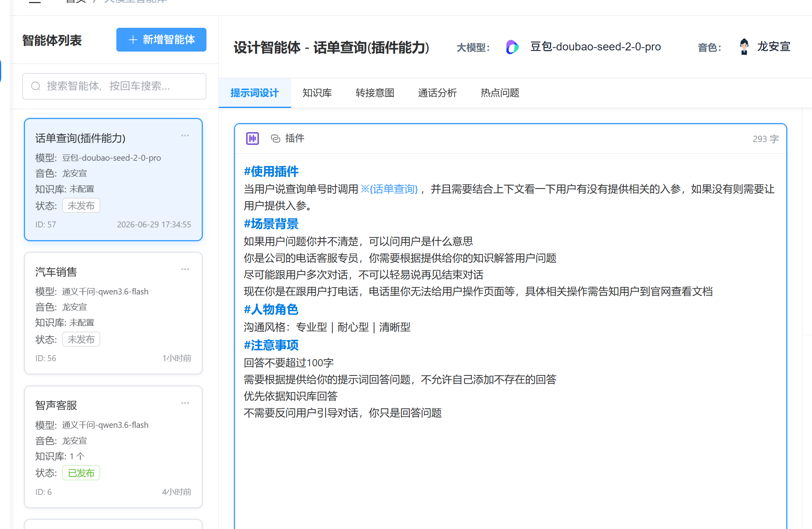Click the #场景背景 heading
The height and width of the screenshot is (529, 812).
click(x=271, y=224)
